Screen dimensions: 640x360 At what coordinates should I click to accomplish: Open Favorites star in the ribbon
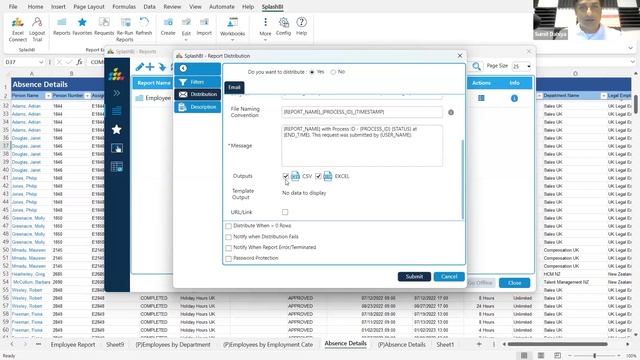(x=82, y=26)
